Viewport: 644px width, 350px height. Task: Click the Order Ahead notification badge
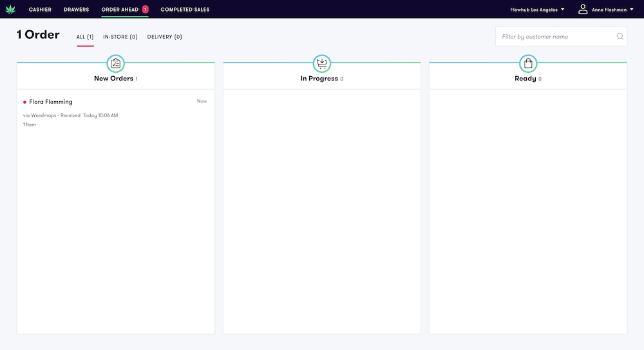tap(145, 9)
